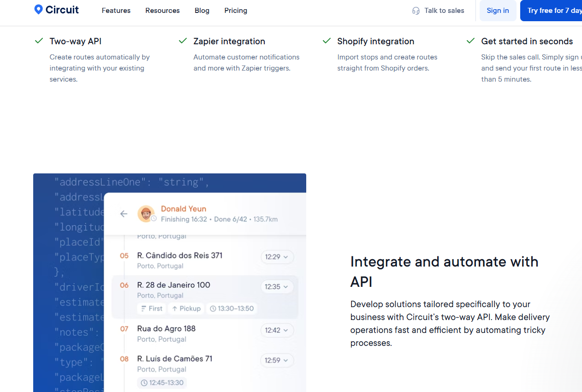Click the Talk to sales link
Viewport: 582px width, 392px height.
438,11
